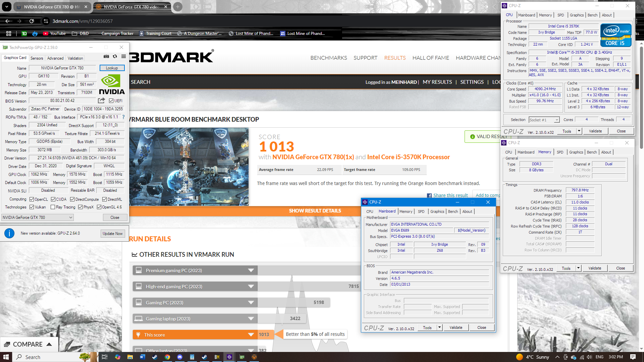Open notification center icon

633,357
